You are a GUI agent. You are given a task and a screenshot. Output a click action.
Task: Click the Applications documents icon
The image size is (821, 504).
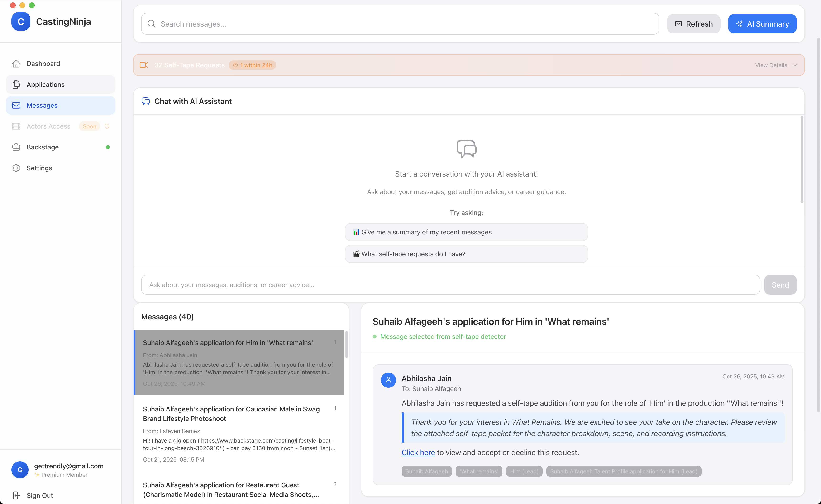(x=16, y=85)
